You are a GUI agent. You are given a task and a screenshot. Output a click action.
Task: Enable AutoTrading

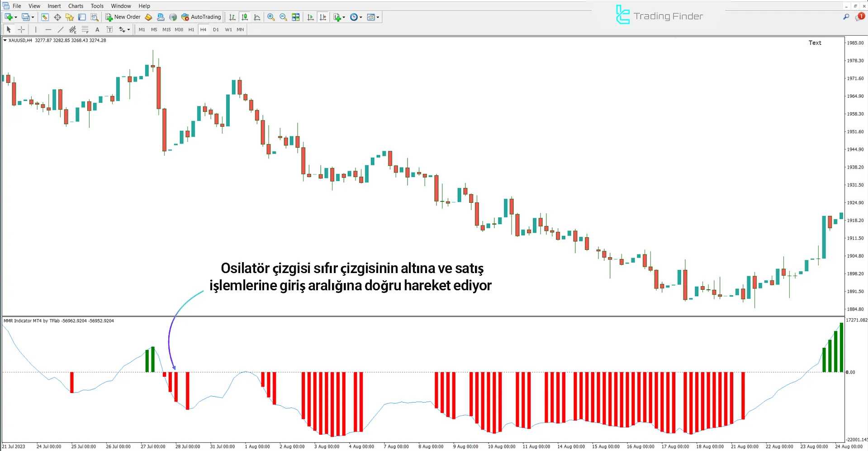[201, 17]
